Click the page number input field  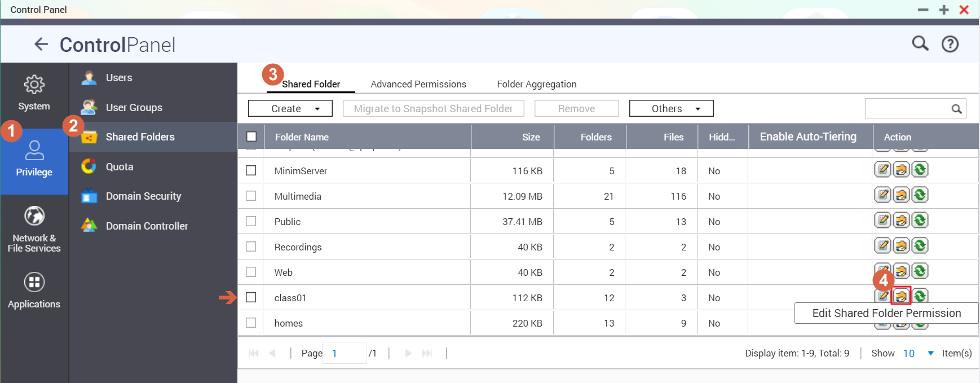pyautogui.click(x=344, y=353)
